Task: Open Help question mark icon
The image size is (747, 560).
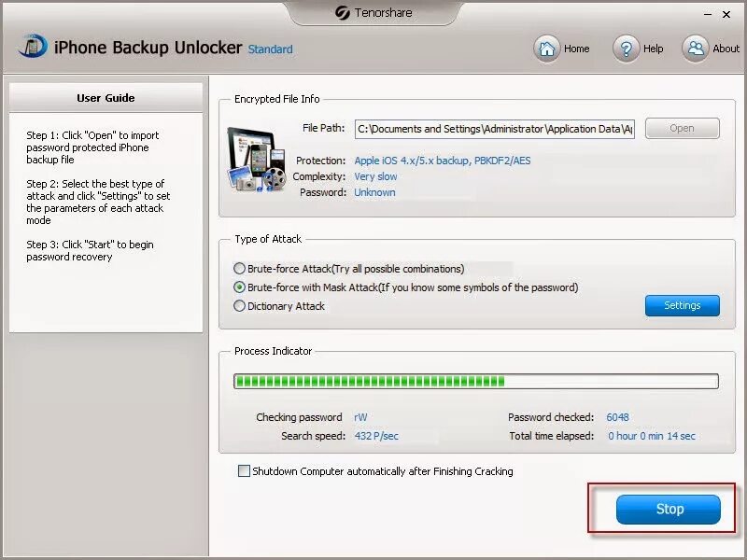Action: coord(626,49)
